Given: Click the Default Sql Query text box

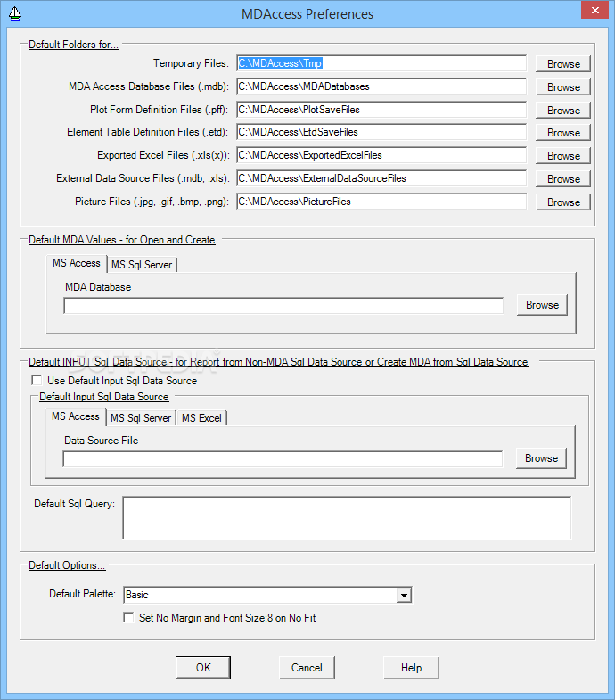Looking at the screenshot, I should click(348, 518).
